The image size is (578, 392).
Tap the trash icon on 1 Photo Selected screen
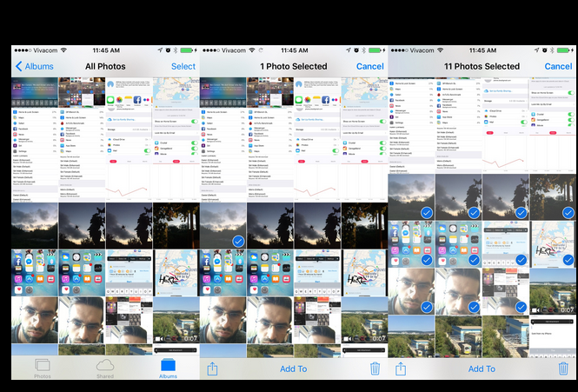tap(375, 369)
